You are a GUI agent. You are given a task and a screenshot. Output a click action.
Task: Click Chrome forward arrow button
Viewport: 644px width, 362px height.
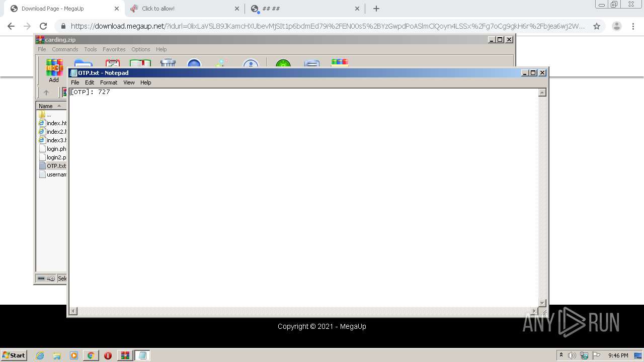[27, 26]
